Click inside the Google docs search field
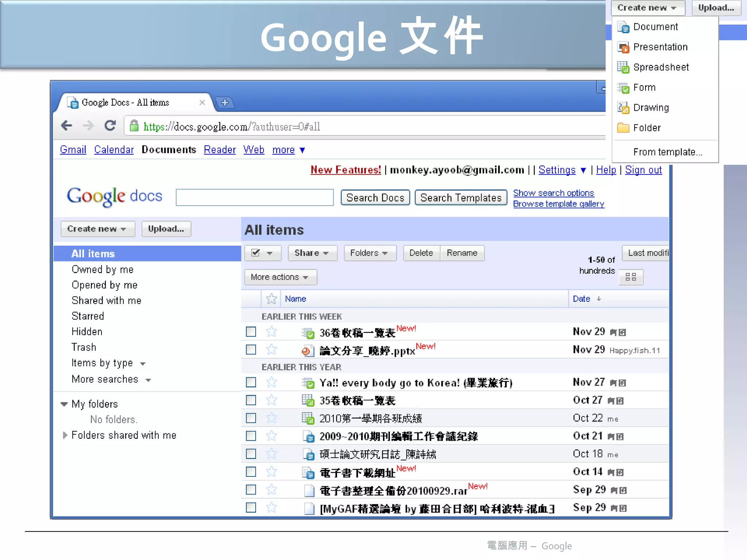Viewport: 747px width, 560px height. 255,197
